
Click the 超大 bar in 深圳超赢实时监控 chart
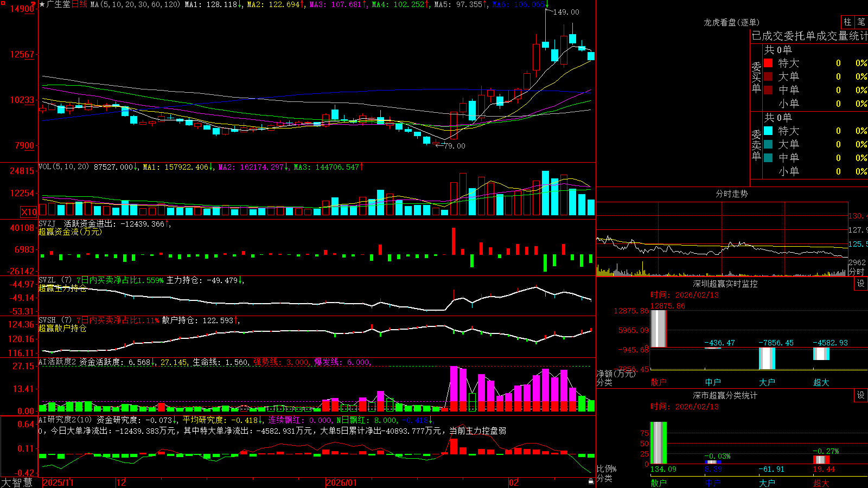click(821, 354)
